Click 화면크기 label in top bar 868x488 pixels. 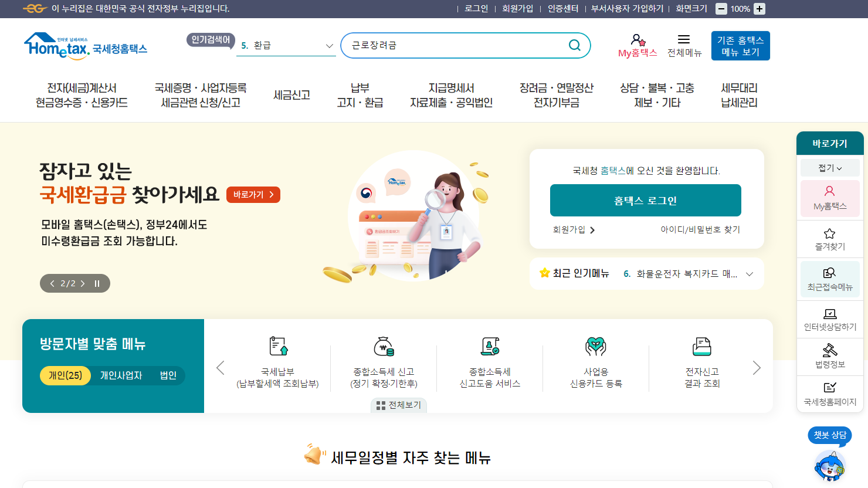(x=691, y=9)
